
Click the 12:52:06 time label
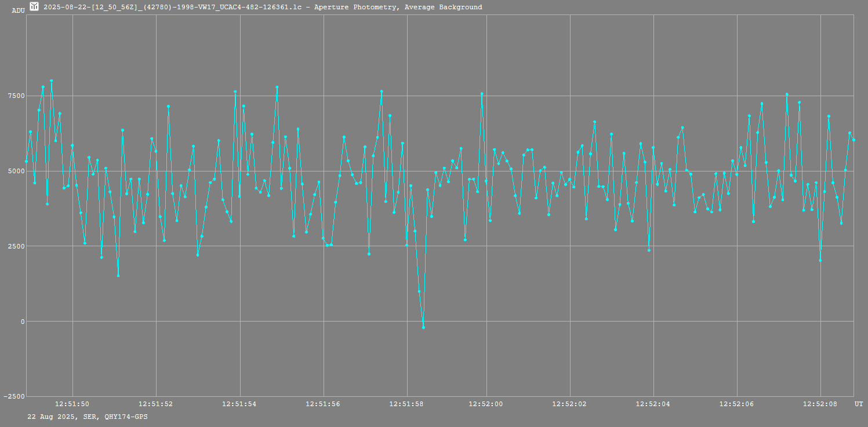click(x=736, y=403)
